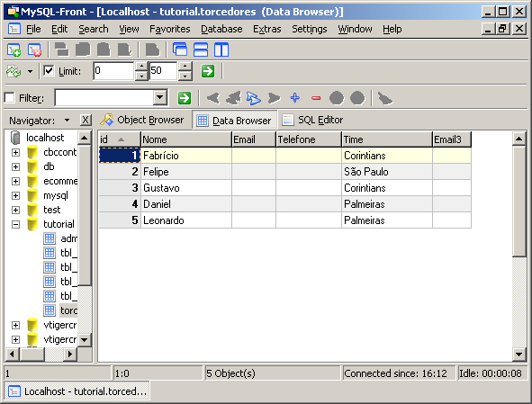Click the data grid vertical scrollbar thumb
The width and height of the screenshot is (532, 404).
(519, 201)
